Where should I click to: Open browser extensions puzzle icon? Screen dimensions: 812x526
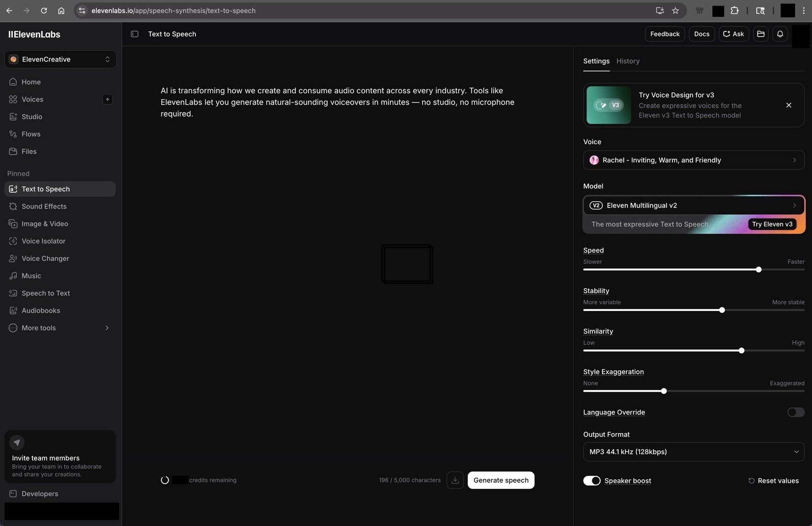[734, 11]
